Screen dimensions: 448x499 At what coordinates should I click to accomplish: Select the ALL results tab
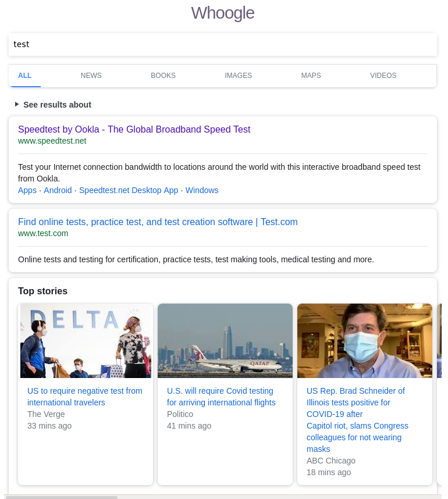coord(25,76)
